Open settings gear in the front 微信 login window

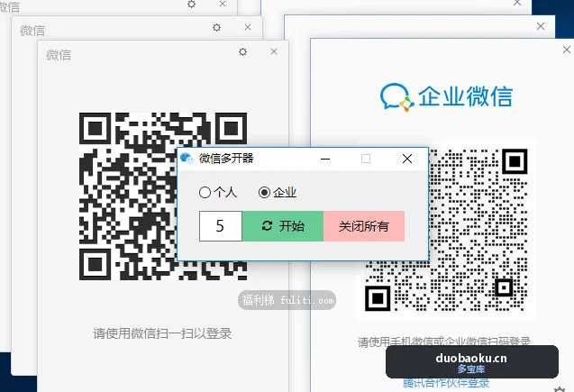pos(242,51)
